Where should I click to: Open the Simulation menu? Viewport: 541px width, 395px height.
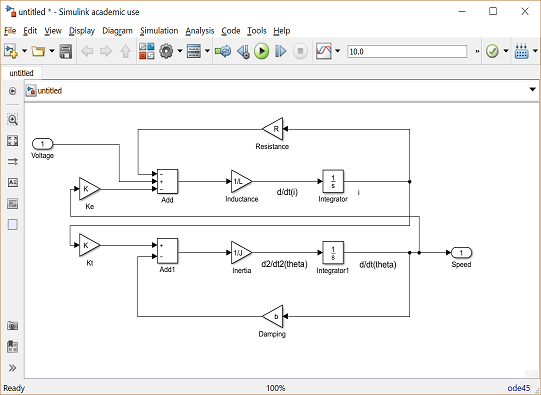159,31
